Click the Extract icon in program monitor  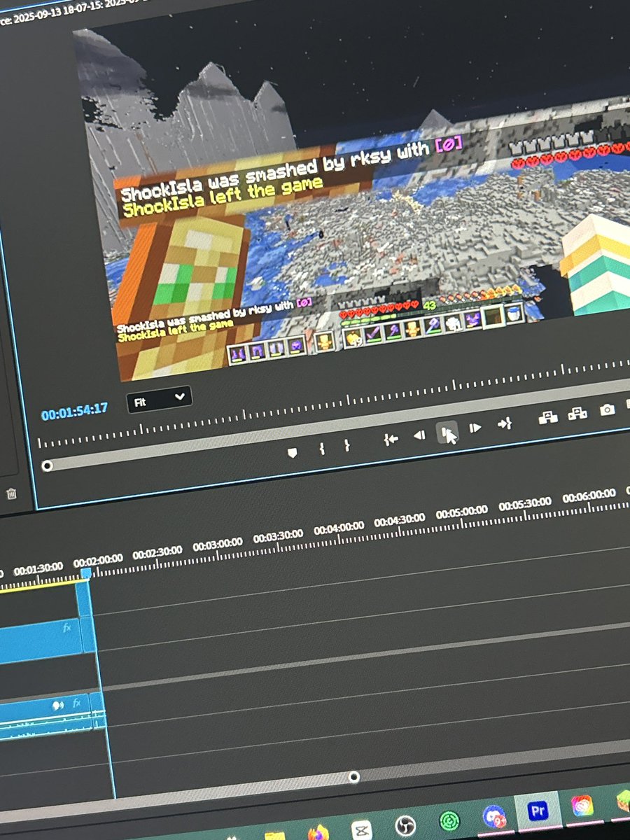[577, 414]
